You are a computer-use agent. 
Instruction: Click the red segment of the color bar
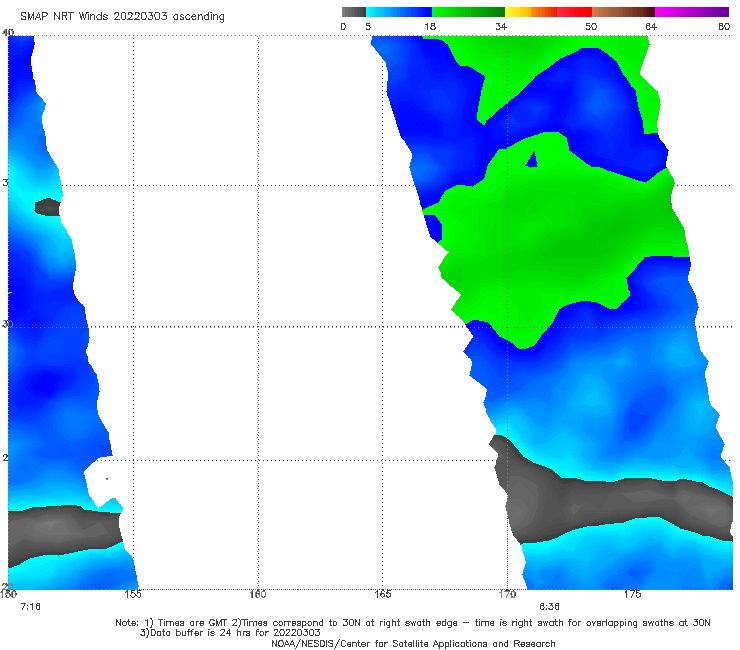click(574, 12)
